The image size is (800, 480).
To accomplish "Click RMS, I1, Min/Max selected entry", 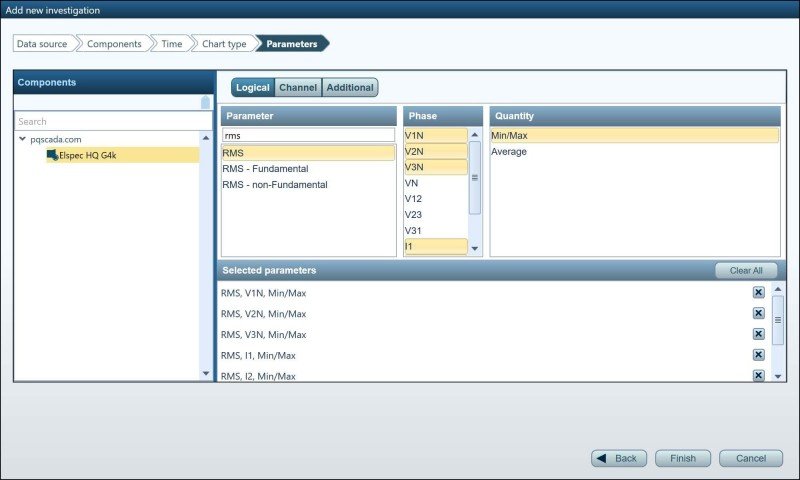I will point(258,355).
